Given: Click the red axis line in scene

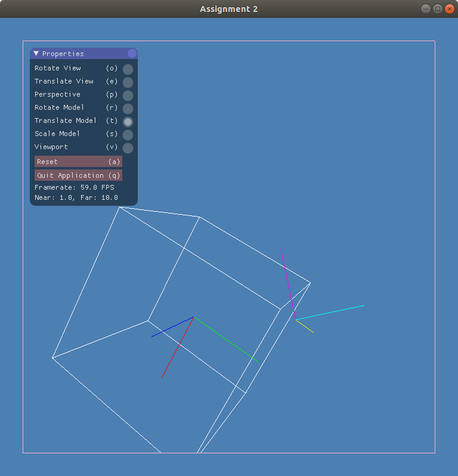Looking at the screenshot, I should 177,348.
